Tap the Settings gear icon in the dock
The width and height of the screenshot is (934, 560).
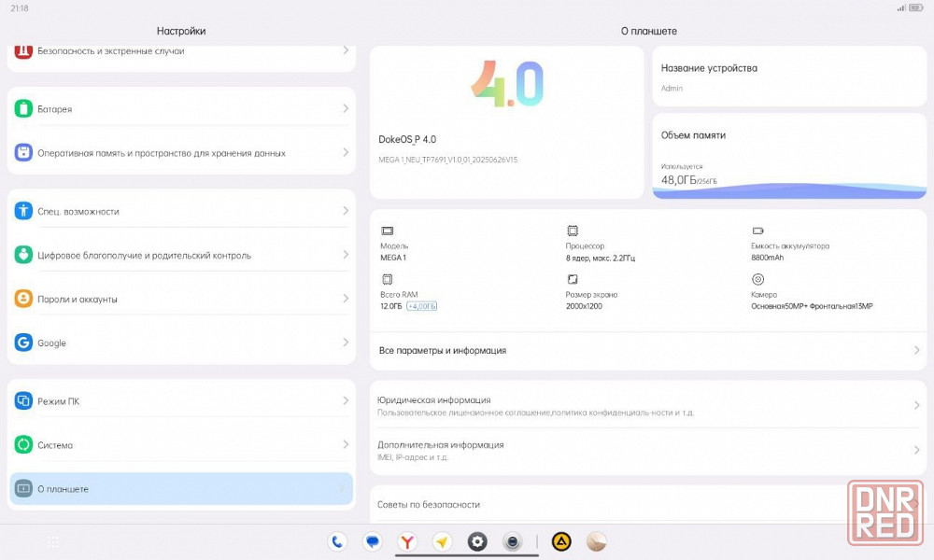pos(477,541)
